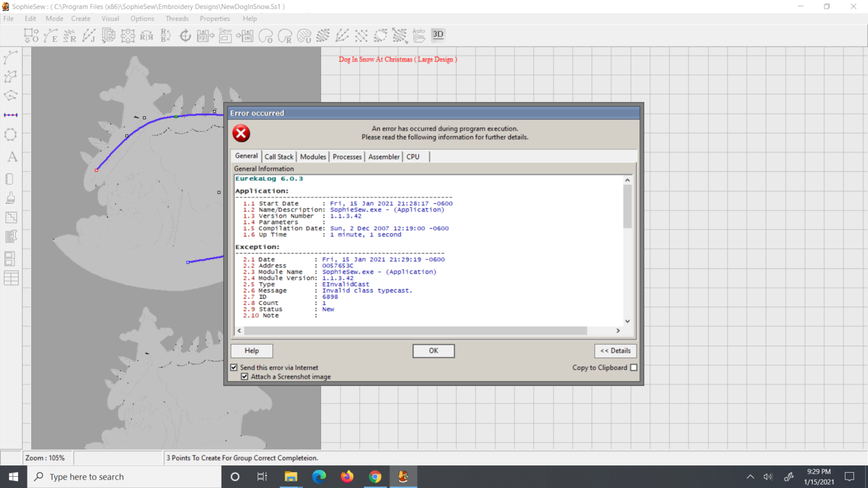Switch to the Call Stack tab
The image size is (868, 488).
click(x=279, y=156)
